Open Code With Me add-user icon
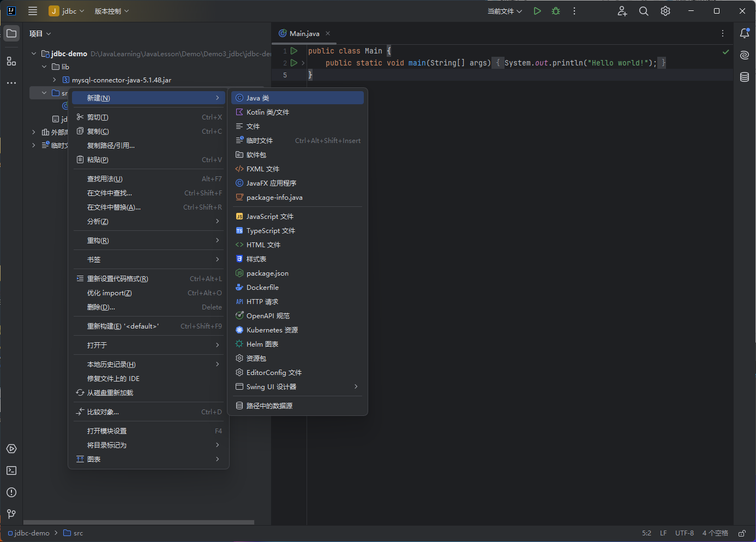756x542 pixels. click(622, 11)
